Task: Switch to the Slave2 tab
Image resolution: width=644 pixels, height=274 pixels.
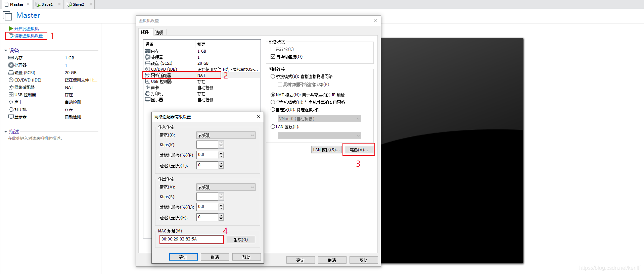Action: pos(80,4)
